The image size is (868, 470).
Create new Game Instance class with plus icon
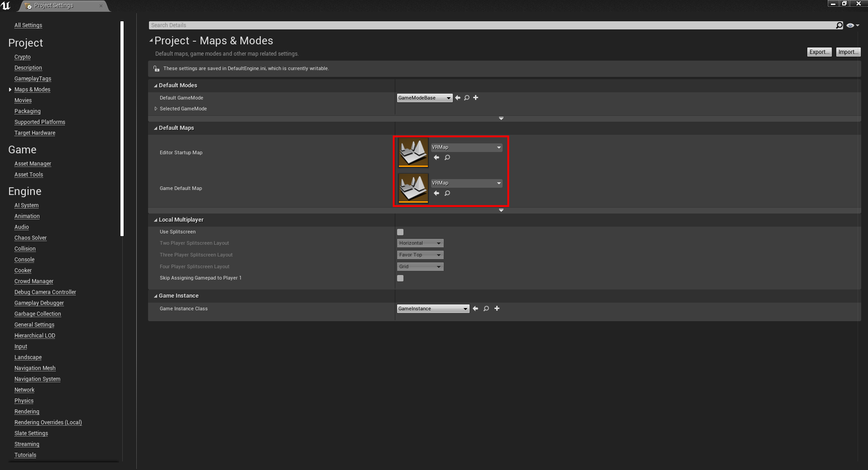tap(497, 309)
